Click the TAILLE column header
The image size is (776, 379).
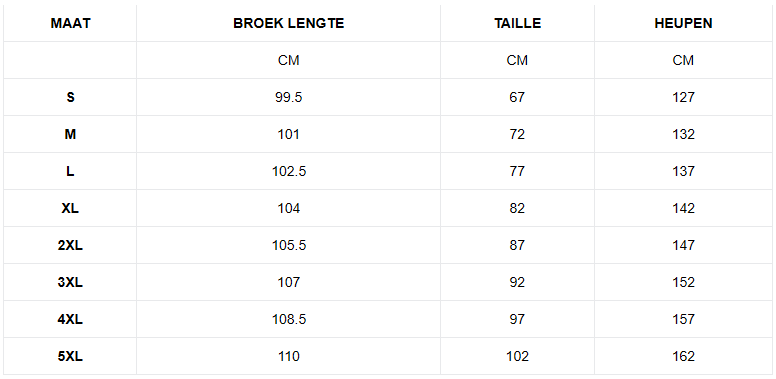517,23
